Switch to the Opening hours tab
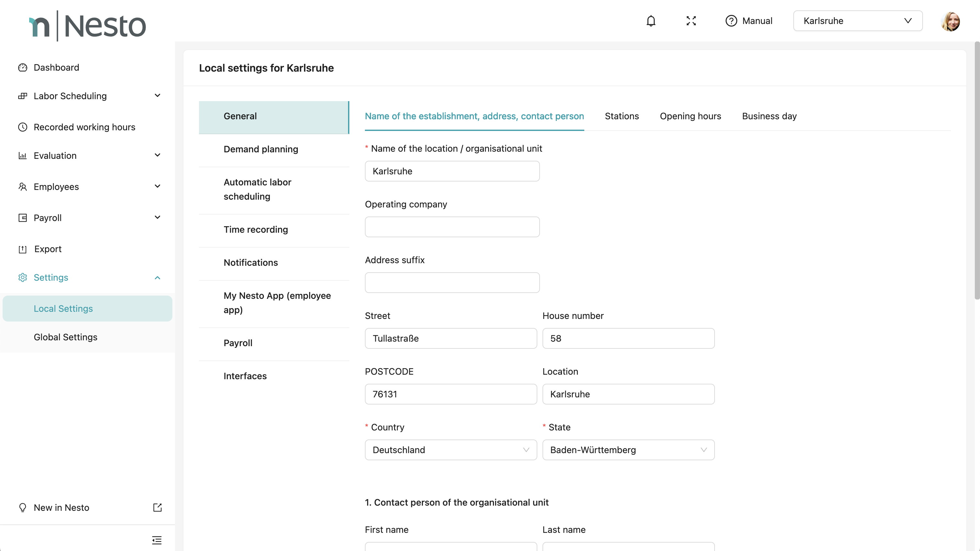980x551 pixels. pyautogui.click(x=690, y=116)
